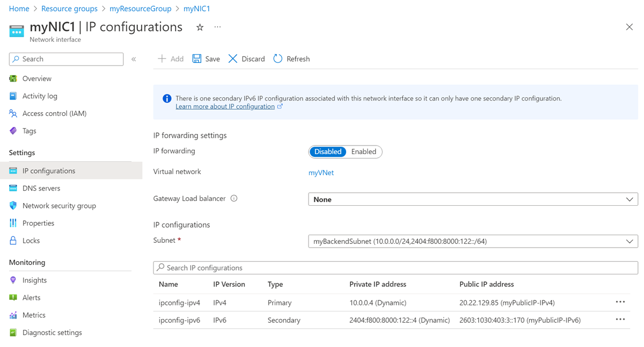The image size is (644, 347).
Task: Set IP forwarding to Enabled
Action: (363, 152)
